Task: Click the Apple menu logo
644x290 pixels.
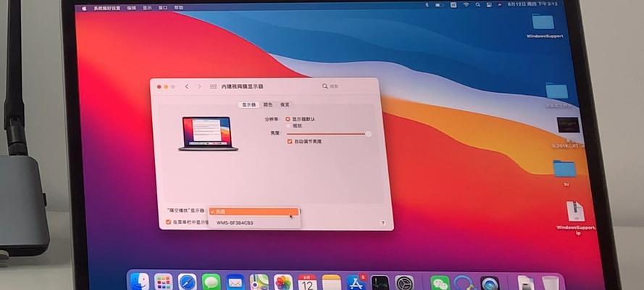Action: (x=84, y=8)
